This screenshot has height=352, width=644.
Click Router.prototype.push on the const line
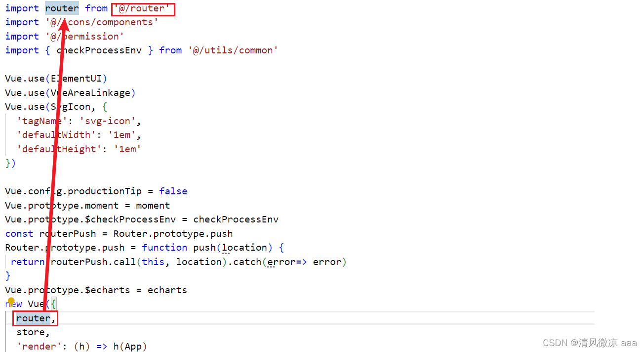pyautogui.click(x=173, y=234)
